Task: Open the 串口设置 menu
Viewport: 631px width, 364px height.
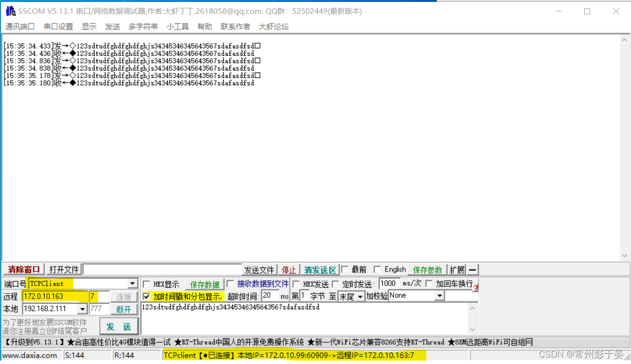Action: [x=58, y=27]
